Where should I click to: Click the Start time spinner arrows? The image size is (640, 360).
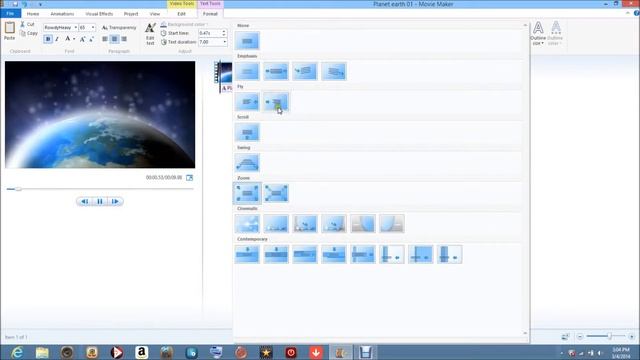pos(224,33)
